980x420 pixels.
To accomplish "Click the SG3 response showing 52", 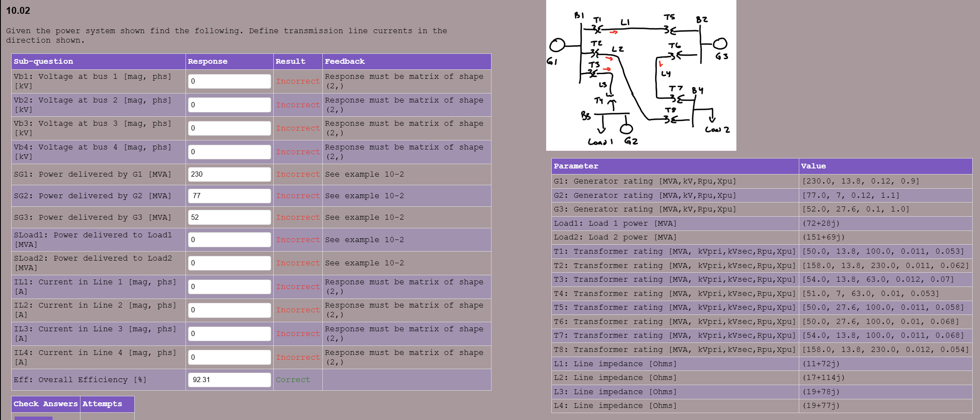I will pyautogui.click(x=229, y=217).
